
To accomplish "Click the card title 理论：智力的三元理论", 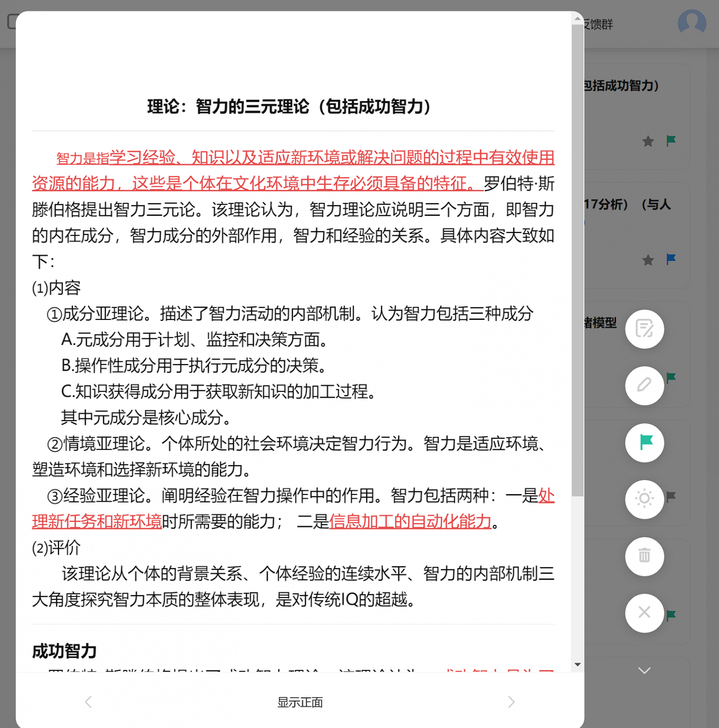I will click(289, 106).
